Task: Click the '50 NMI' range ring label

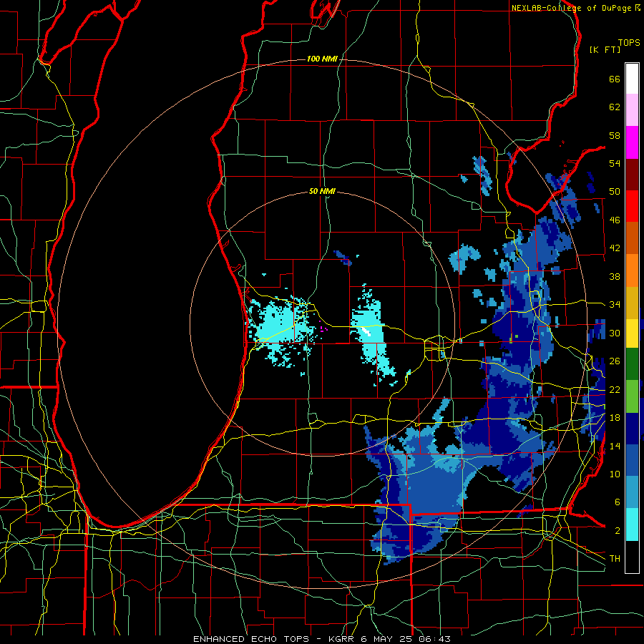Action: pyautogui.click(x=322, y=191)
